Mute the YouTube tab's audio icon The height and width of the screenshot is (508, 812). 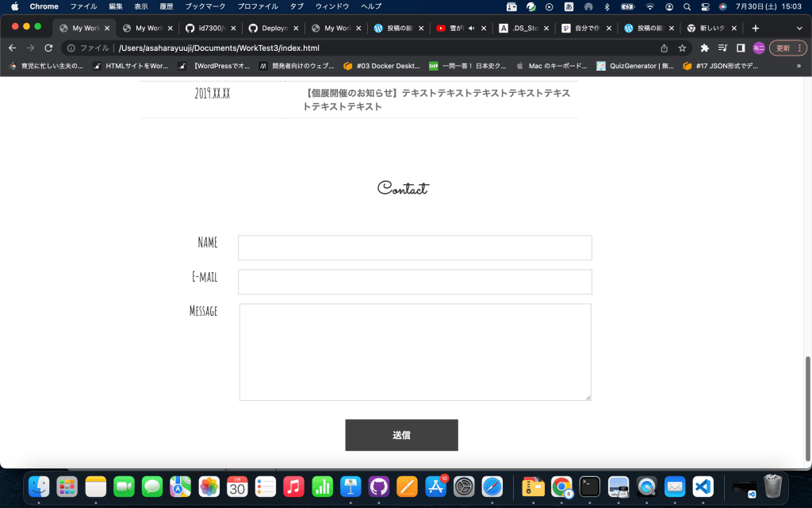[x=472, y=28]
